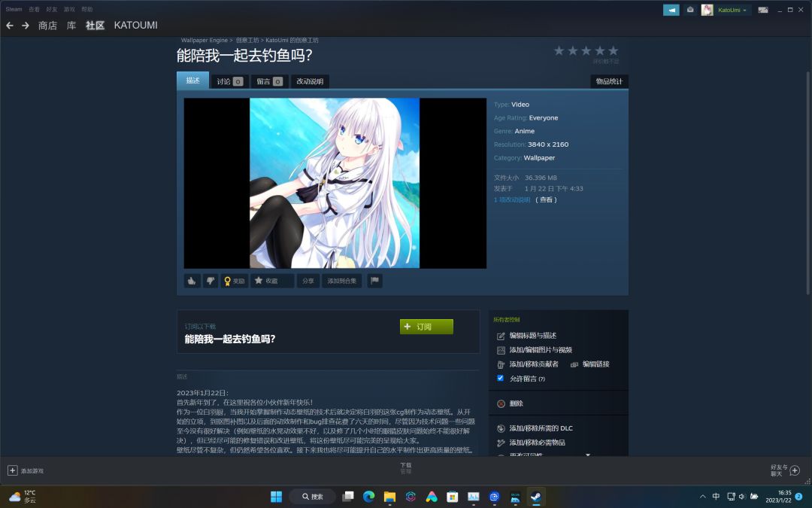Viewport: 812px width, 508px height.
Task: Open Task View on the taskbar
Action: pos(348,497)
